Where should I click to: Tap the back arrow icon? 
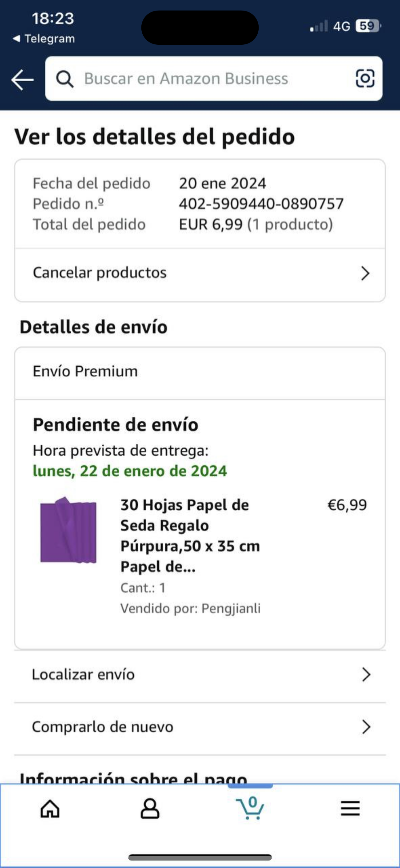point(22,80)
